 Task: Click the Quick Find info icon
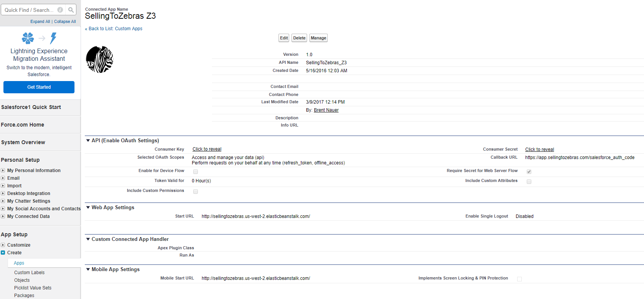pos(60,10)
